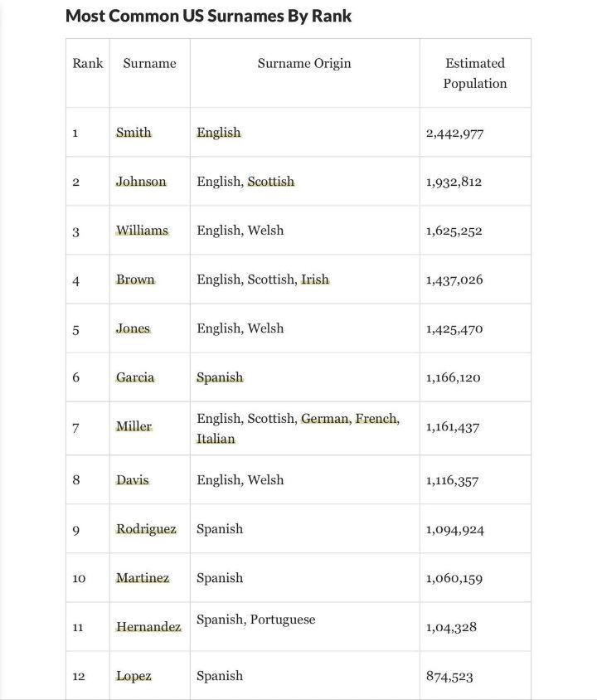Screen dimensions: 597x700
Task: Click the Estimated Population column header
Action: tap(475, 73)
